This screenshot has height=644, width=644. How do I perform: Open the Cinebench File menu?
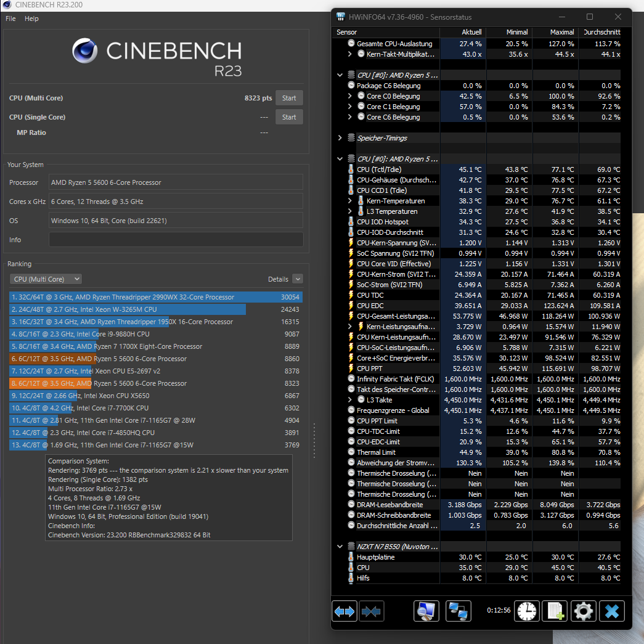pyautogui.click(x=10, y=18)
